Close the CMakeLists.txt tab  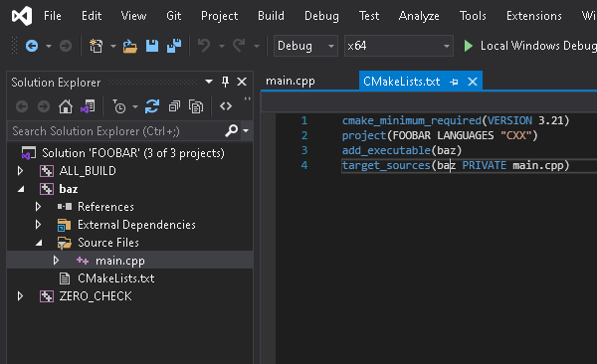click(473, 82)
